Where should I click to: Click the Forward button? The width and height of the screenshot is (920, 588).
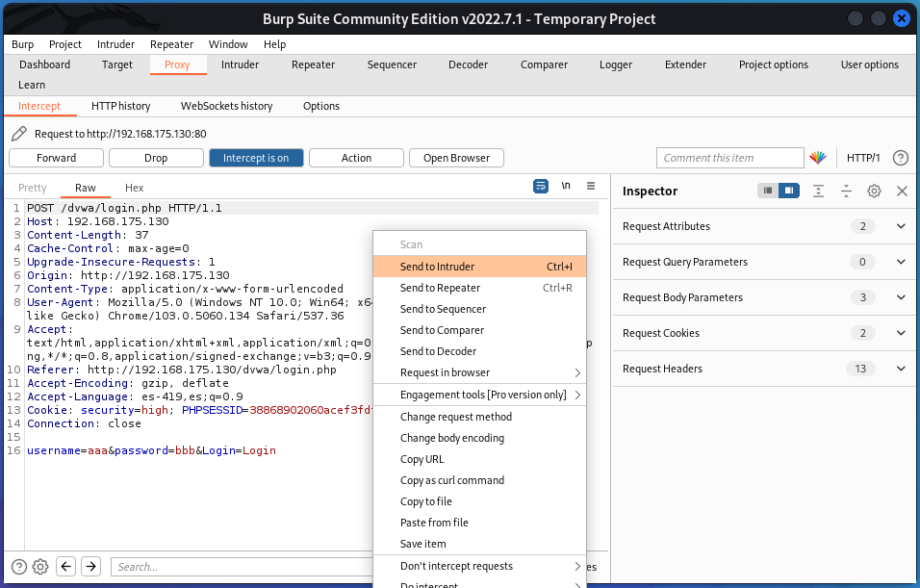(57, 158)
